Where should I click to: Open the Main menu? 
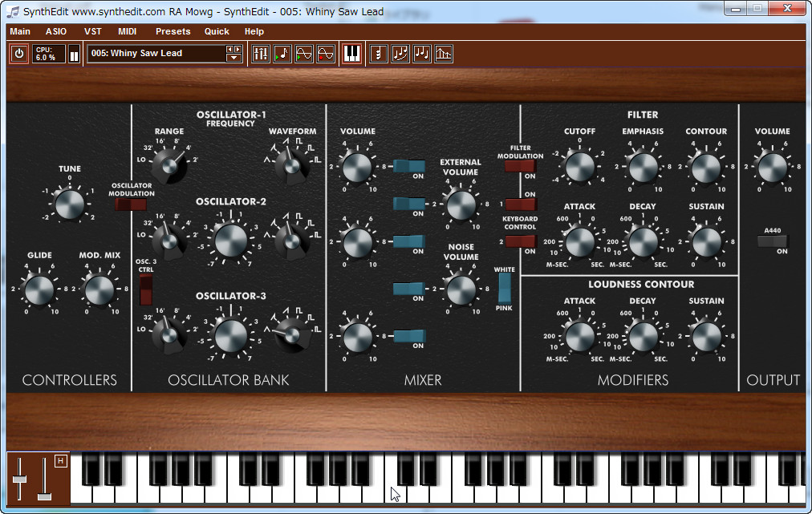(x=20, y=31)
